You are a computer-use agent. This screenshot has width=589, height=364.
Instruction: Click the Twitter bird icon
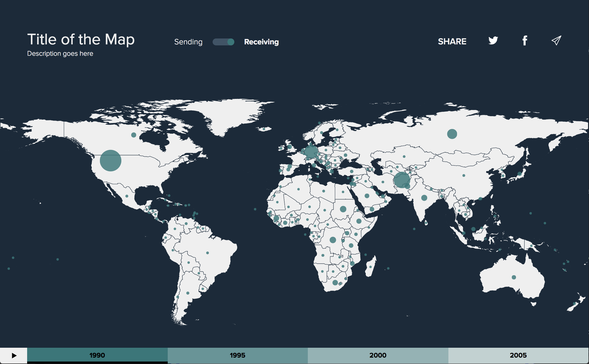tap(493, 41)
